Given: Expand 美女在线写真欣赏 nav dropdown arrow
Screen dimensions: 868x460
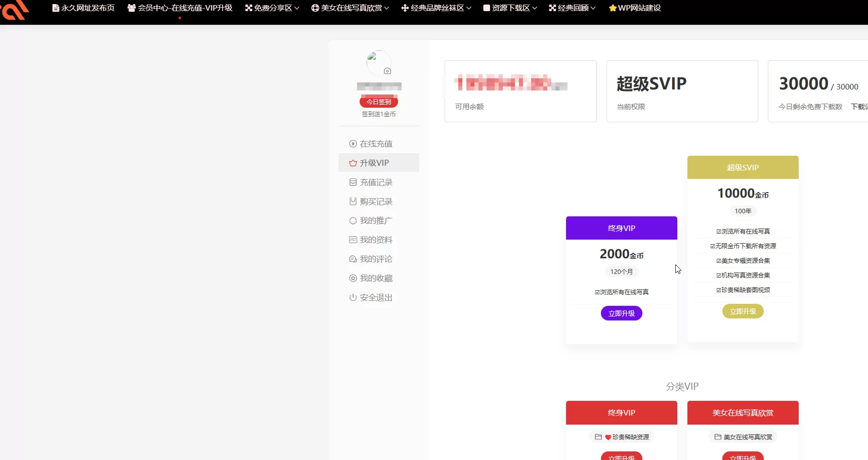Looking at the screenshot, I should 386,8.
